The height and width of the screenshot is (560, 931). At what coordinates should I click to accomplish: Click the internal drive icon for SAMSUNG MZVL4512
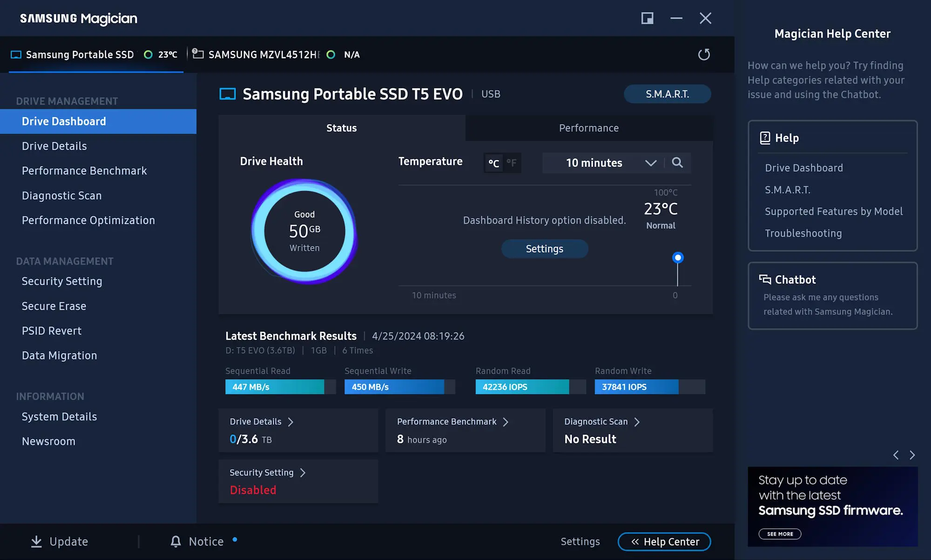[197, 53]
